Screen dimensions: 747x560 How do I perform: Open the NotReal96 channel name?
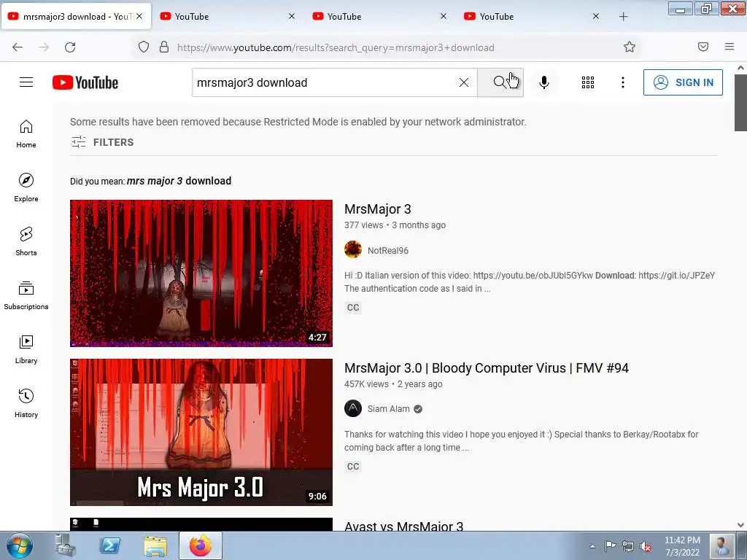388,251
